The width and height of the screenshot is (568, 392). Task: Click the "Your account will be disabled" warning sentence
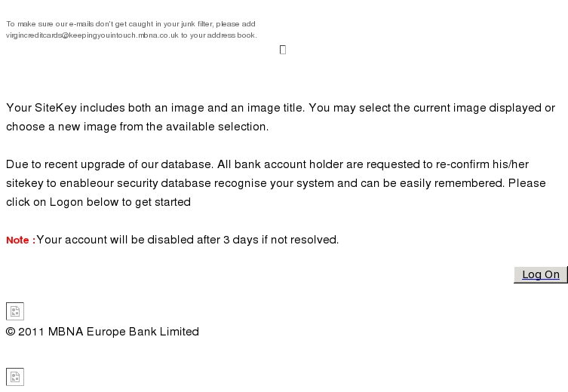[188, 240]
